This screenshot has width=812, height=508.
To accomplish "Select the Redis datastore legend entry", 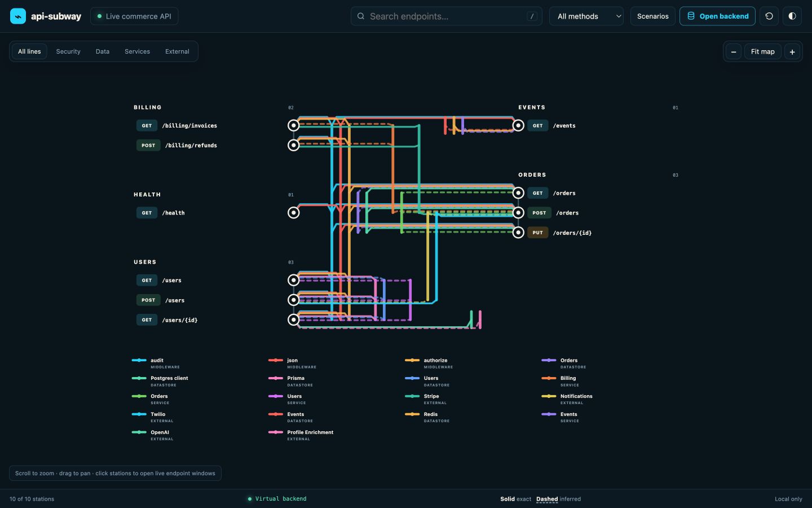I will click(x=427, y=417).
